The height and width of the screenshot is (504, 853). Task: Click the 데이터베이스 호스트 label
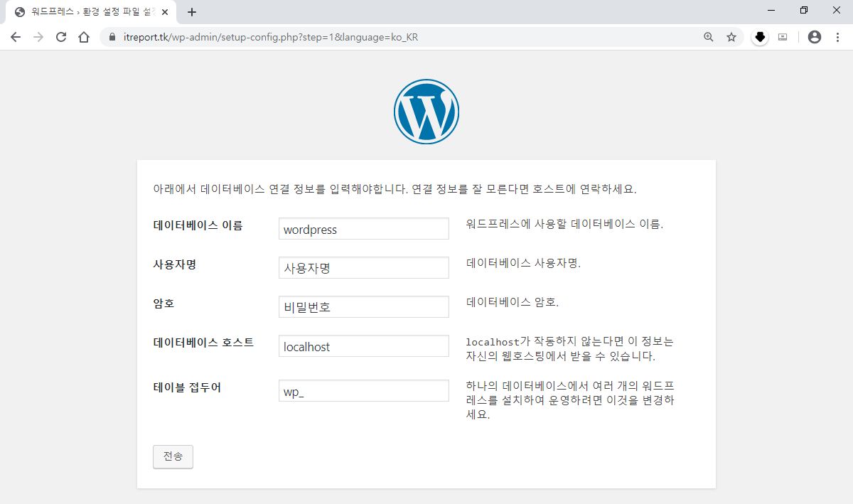pos(203,342)
